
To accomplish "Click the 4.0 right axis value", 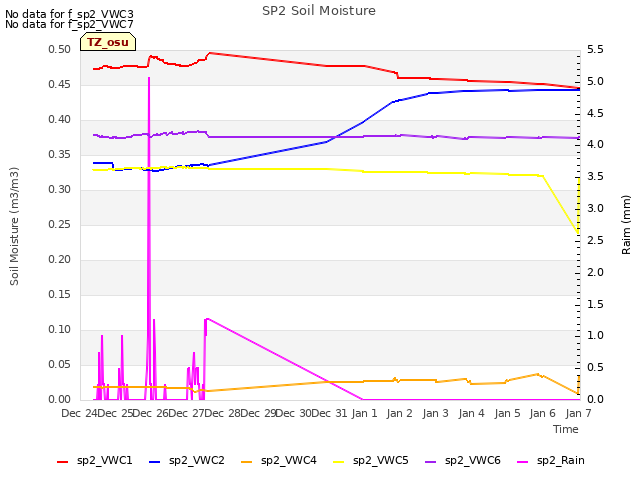I will point(595,144).
